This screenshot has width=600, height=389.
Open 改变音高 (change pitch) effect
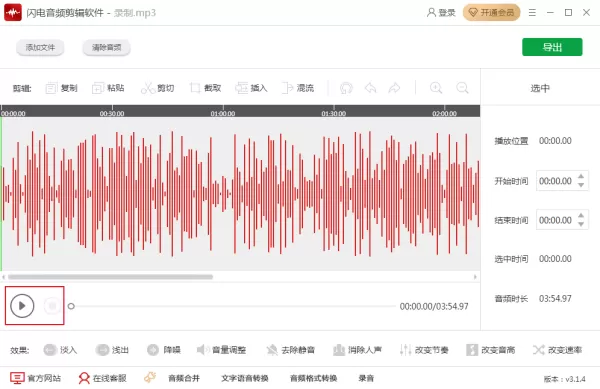pyautogui.click(x=490, y=350)
